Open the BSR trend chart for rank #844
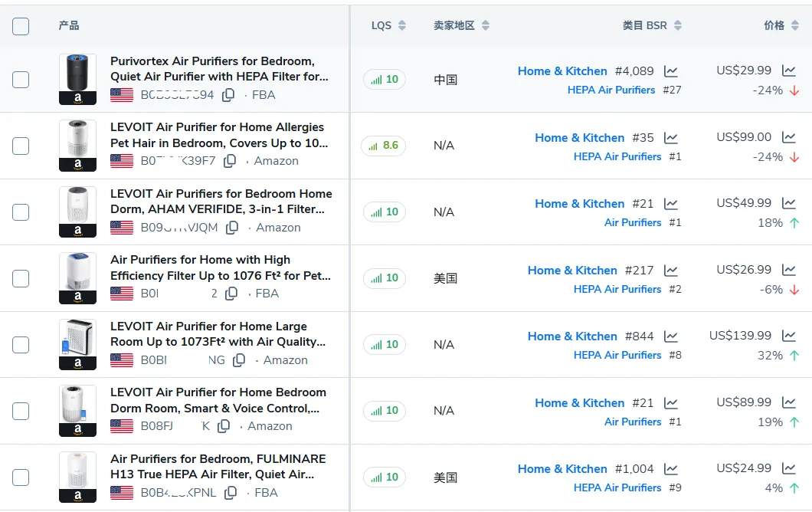Image resolution: width=812 pixels, height=512 pixels. point(671,336)
